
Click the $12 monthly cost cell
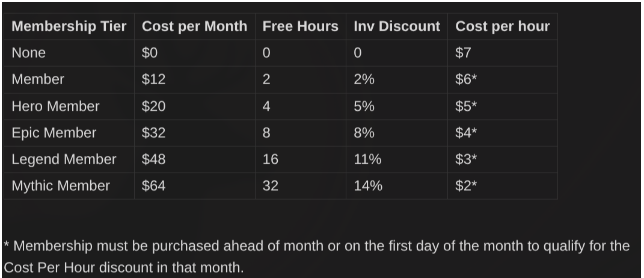coord(195,79)
